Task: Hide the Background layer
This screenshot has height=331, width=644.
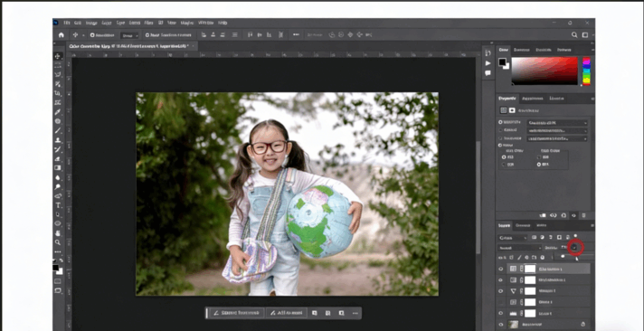Action: click(x=501, y=325)
